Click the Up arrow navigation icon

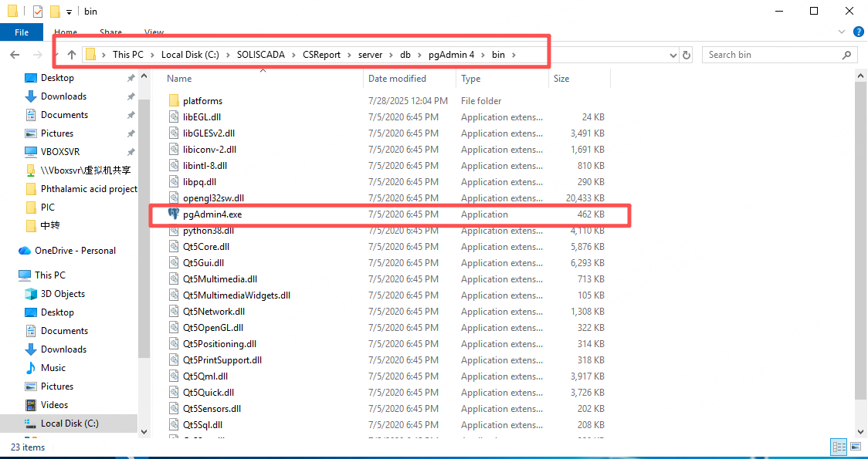tap(72, 55)
